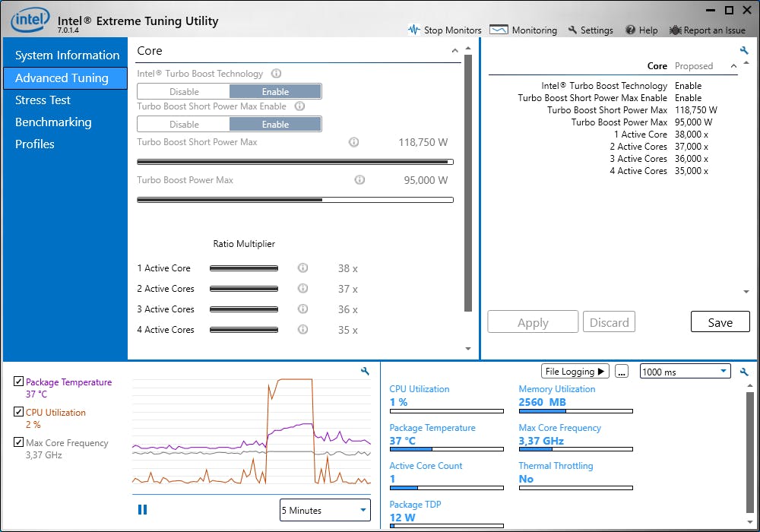The height and width of the screenshot is (532, 760).
Task: Click the 38 x ratio multiplier value
Action: 348,268
